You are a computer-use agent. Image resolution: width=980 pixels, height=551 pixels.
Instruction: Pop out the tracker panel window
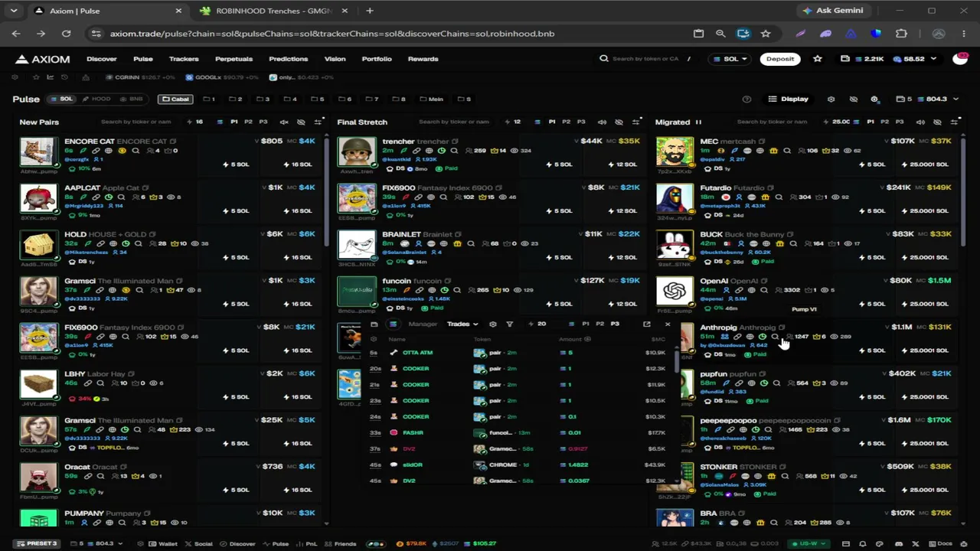pos(647,324)
